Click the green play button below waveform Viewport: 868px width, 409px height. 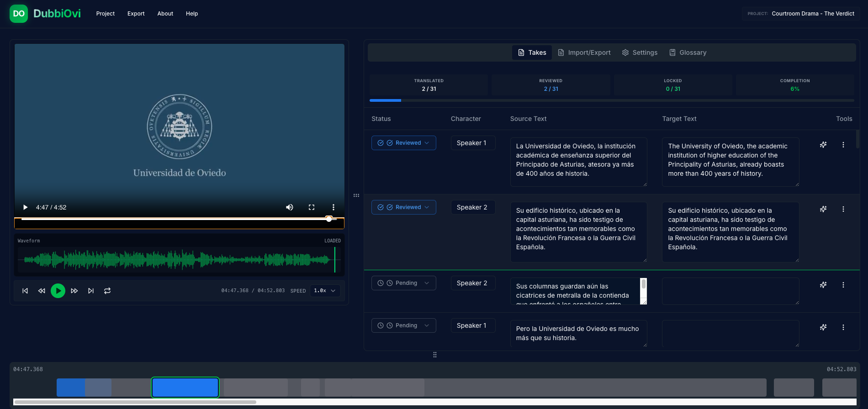(x=58, y=291)
